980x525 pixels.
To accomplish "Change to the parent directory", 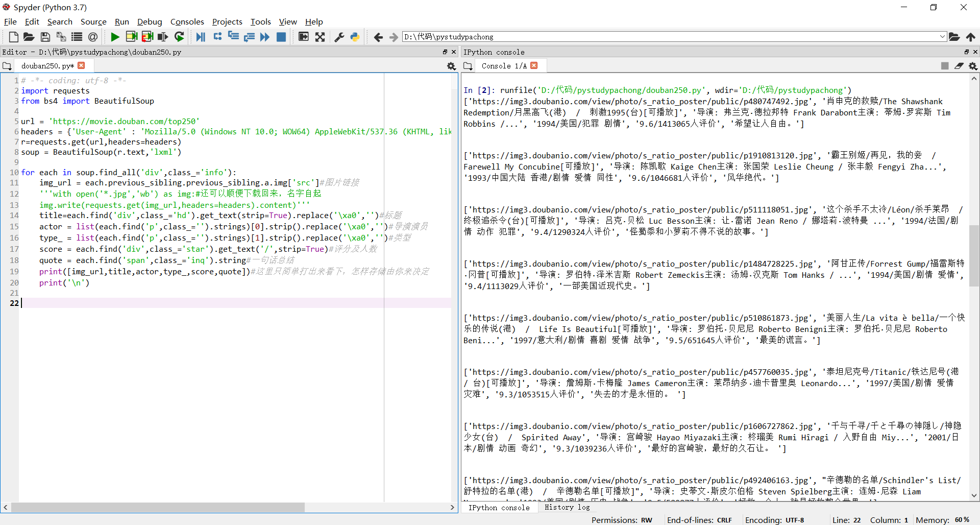I will point(971,37).
